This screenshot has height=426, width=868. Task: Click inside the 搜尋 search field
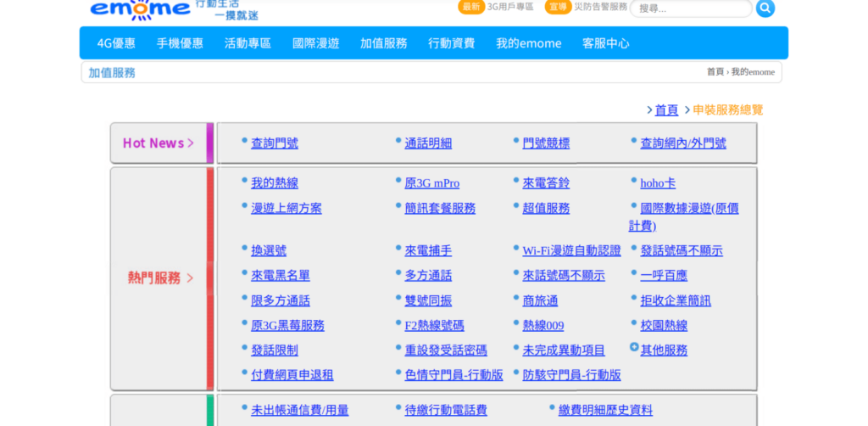click(690, 8)
